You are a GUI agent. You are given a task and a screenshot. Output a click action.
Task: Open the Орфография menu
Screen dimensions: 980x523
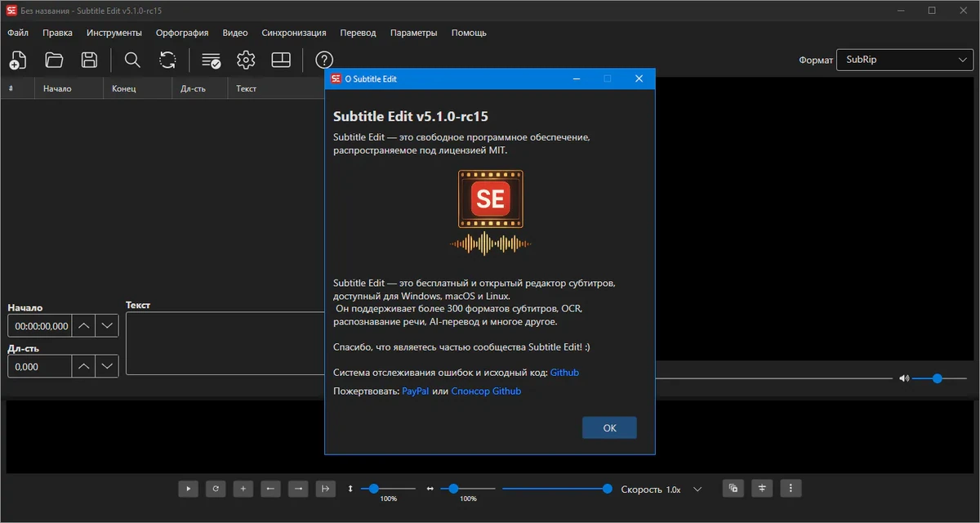[x=182, y=33]
